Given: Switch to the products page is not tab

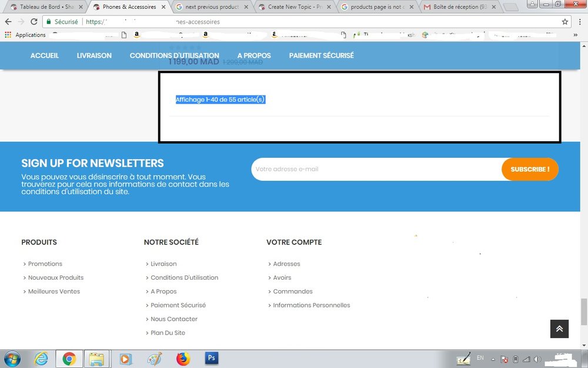Looking at the screenshot, I should point(377,6).
